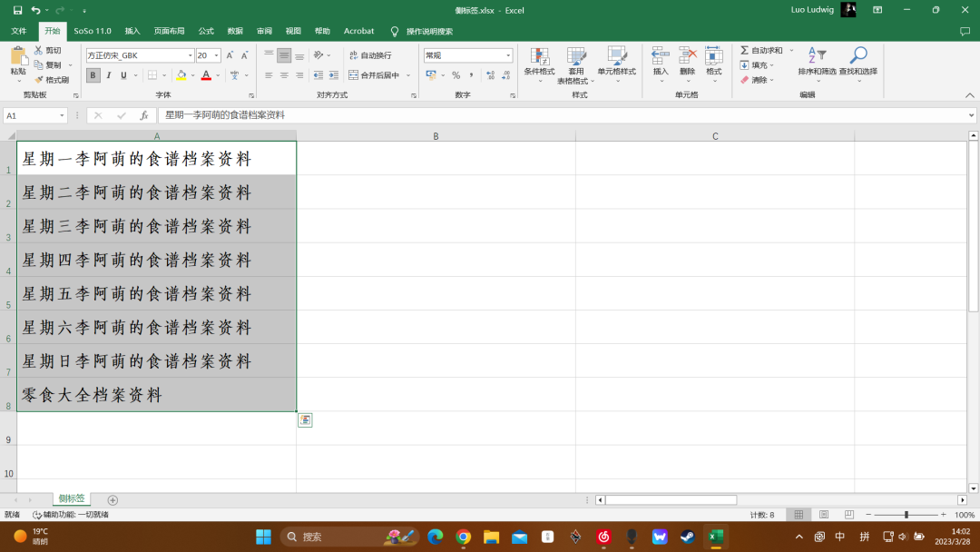Viewport: 980px width, 552px height.
Task: Click the Save icon in quick access toolbar
Action: [x=17, y=10]
